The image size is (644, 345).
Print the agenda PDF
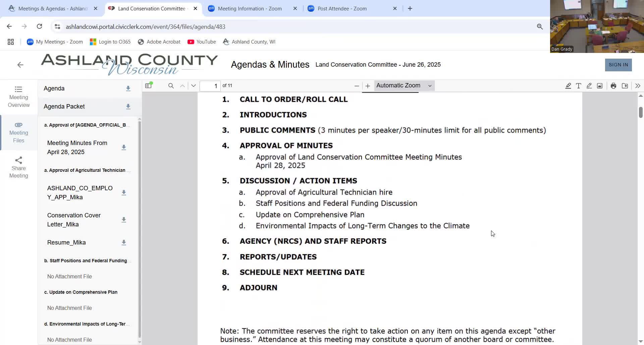click(x=613, y=86)
